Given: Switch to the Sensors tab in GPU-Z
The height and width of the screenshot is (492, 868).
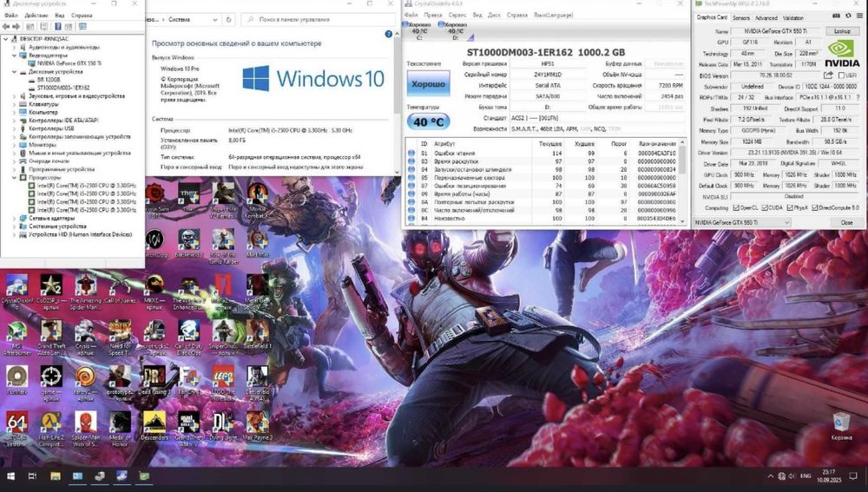Looking at the screenshot, I should point(740,17).
